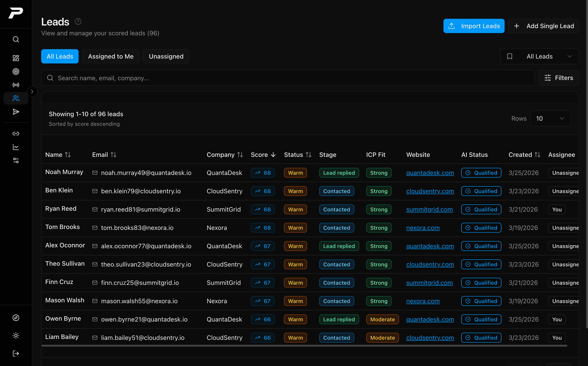
Task: Click Moderate ICP fit for Liam Bailey
Action: pos(382,337)
